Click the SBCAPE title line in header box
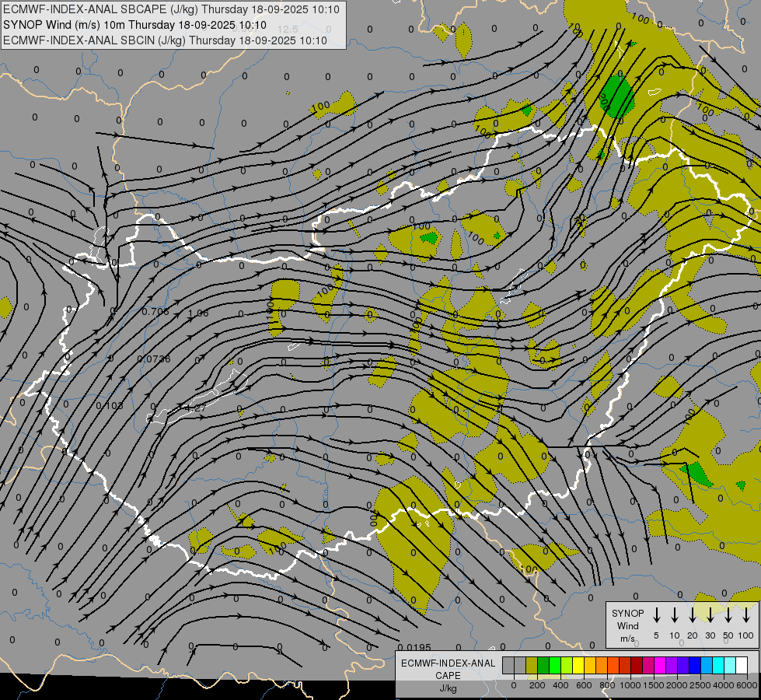This screenshot has height=700, width=761. tap(171, 9)
